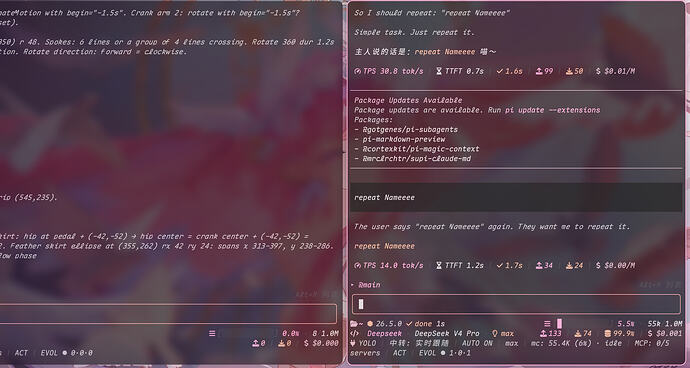Image resolution: width=690 pixels, height=368 pixels.
Task: Click the 'Feather skirt ellipse' line in the left pane
Action: point(167,246)
